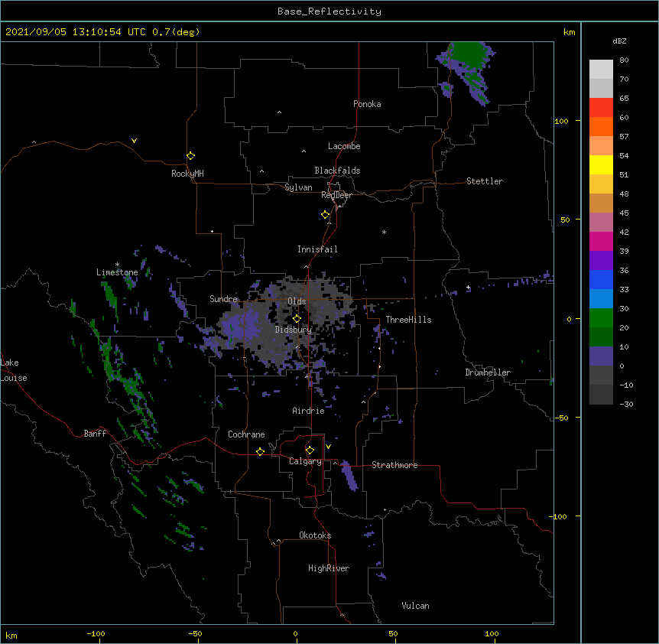This screenshot has height=644, width=659.
Task: Click the Blackfalds label
Action: tap(337, 171)
